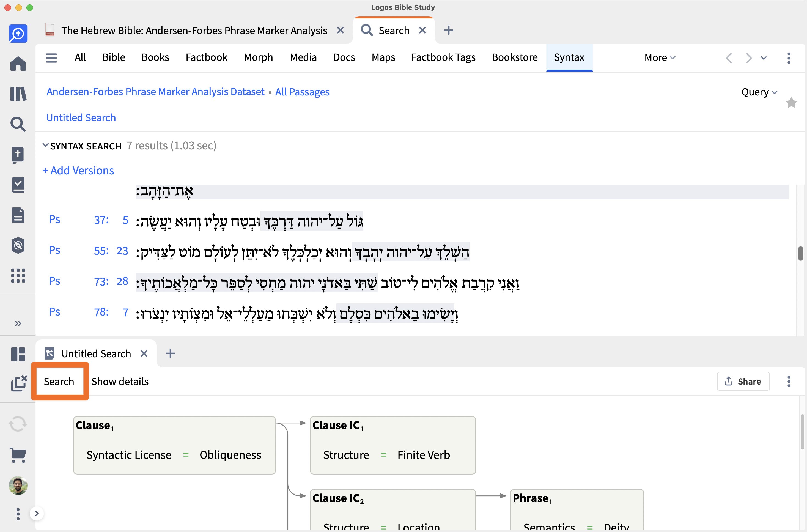807x532 pixels.
Task: Open the Bible icon in sidebar
Action: [x=18, y=155]
